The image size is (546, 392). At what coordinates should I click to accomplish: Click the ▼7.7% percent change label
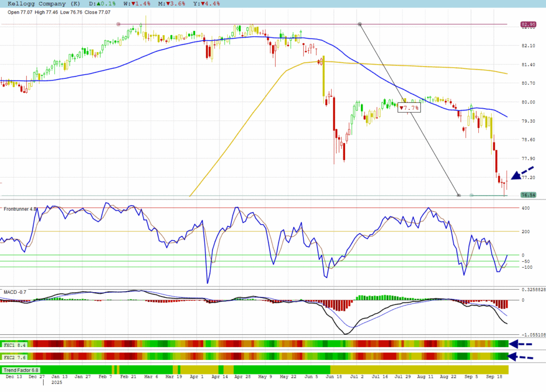coord(409,108)
